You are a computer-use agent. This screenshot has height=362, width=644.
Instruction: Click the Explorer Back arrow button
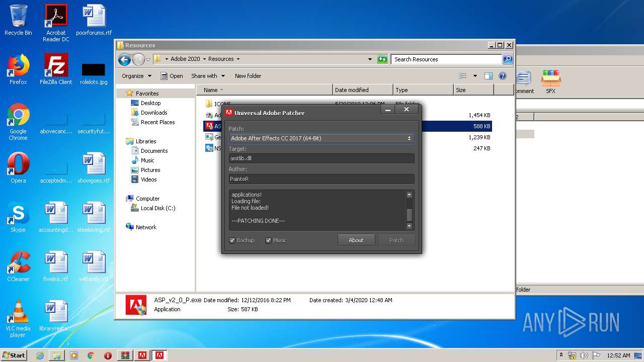(x=124, y=59)
